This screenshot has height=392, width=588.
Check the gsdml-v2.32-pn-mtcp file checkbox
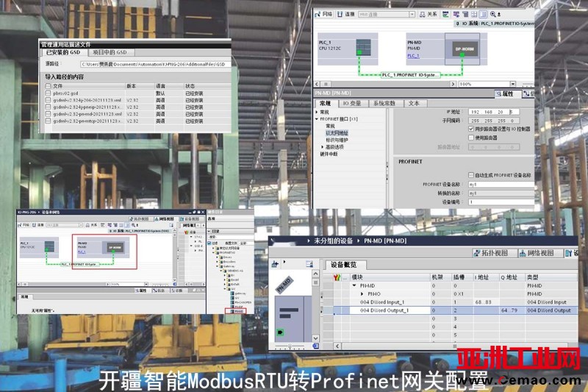48,121
